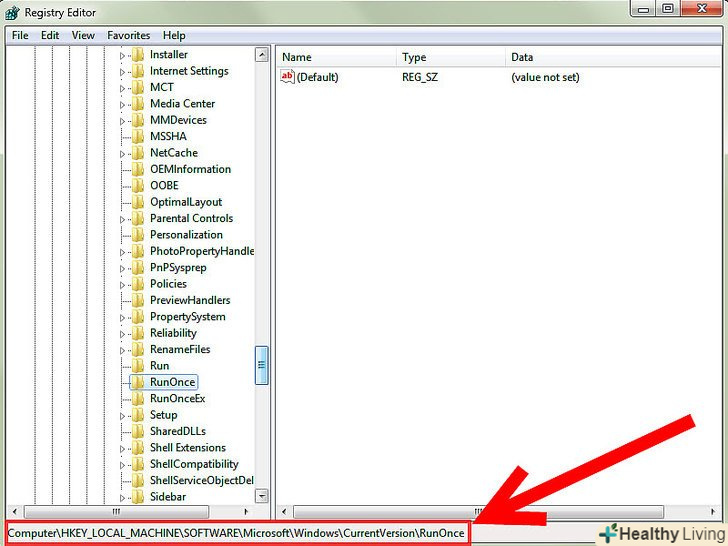Click the PnPSysprep folder icon

click(x=138, y=267)
